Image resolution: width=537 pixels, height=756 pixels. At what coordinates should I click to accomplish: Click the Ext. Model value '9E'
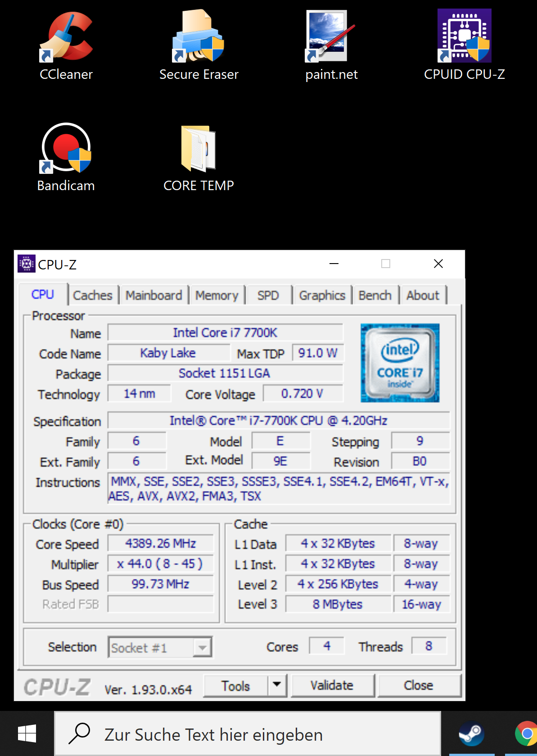pos(280,461)
